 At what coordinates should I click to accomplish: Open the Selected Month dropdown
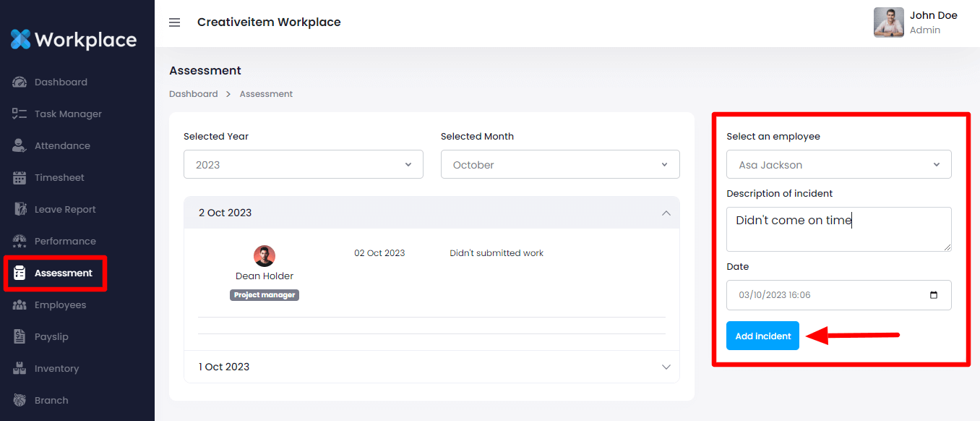pos(560,165)
